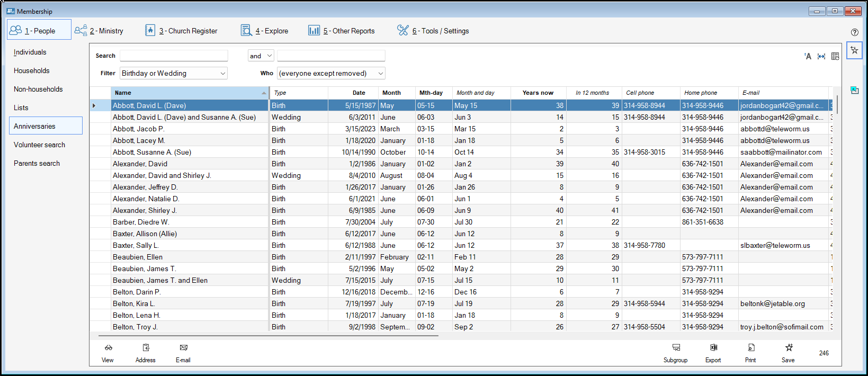Click the star favorites icon at right edge
The image size is (868, 376).
854,50
